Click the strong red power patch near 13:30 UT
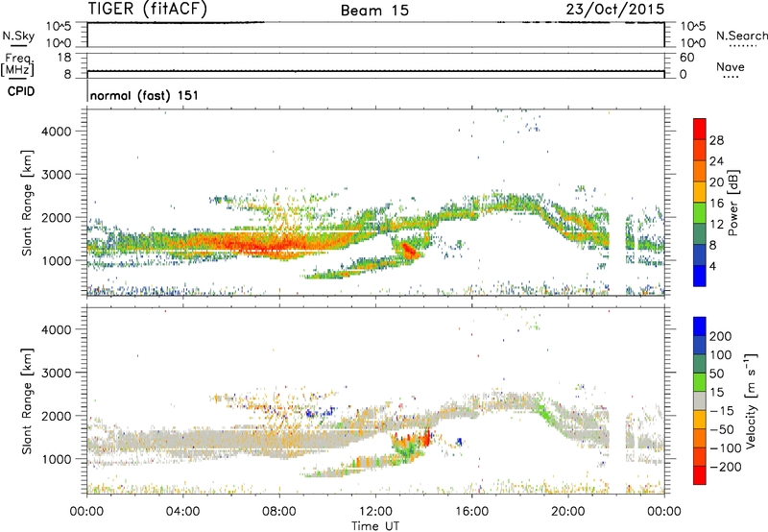Viewport: 768px width, 532px height. [x=408, y=250]
